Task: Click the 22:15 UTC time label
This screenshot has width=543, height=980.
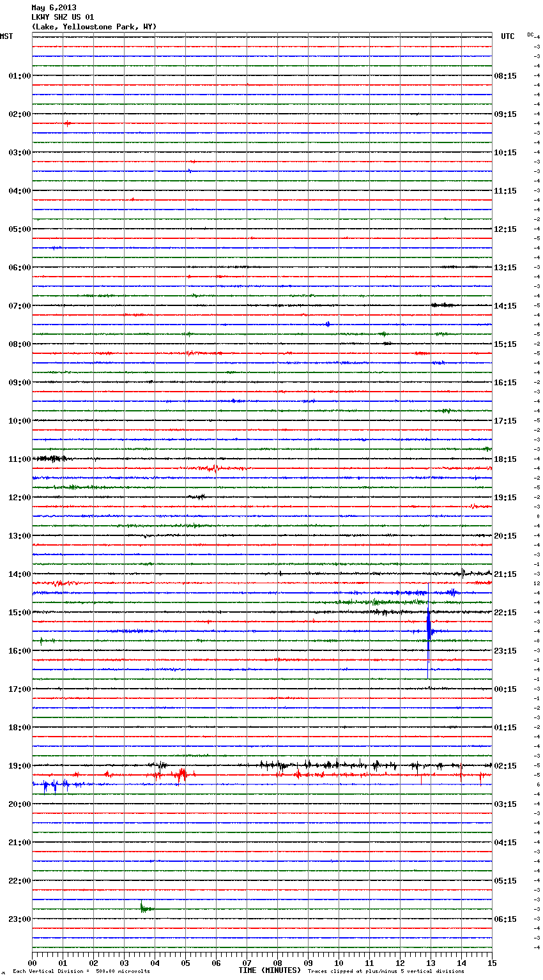Action: 505,612
